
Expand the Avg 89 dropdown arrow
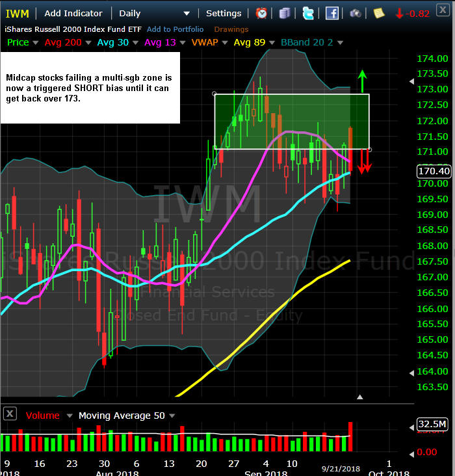(x=272, y=43)
